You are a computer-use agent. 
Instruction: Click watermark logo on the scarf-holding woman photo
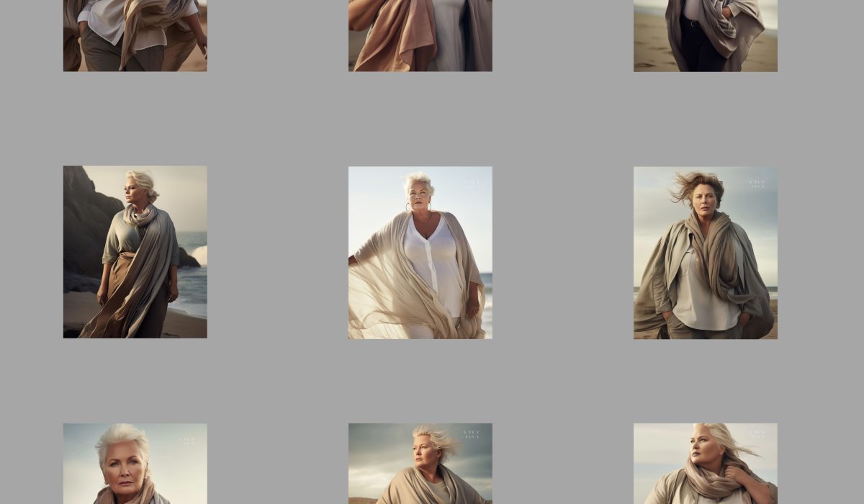[757, 434]
